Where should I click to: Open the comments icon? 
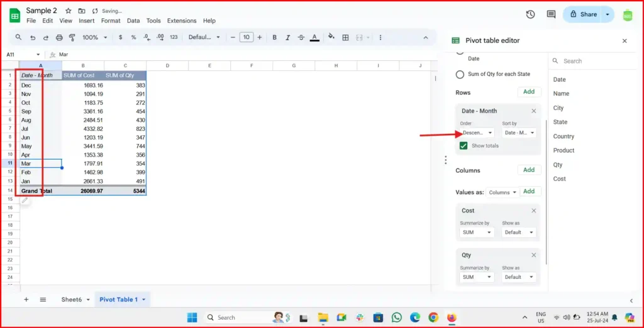(x=551, y=14)
